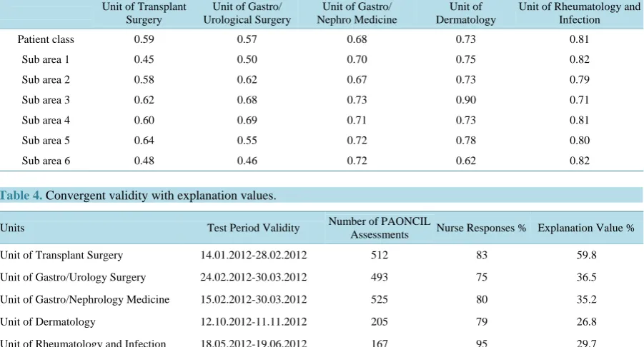Screen dimensions: 644x347
Task: Click the Unit of Dermatology column header
Action: pos(465,13)
